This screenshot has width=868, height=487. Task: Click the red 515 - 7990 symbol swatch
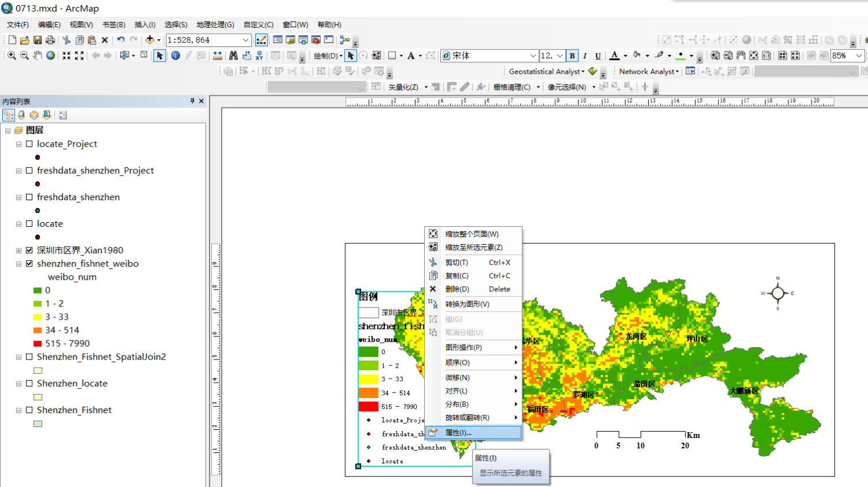click(x=38, y=343)
